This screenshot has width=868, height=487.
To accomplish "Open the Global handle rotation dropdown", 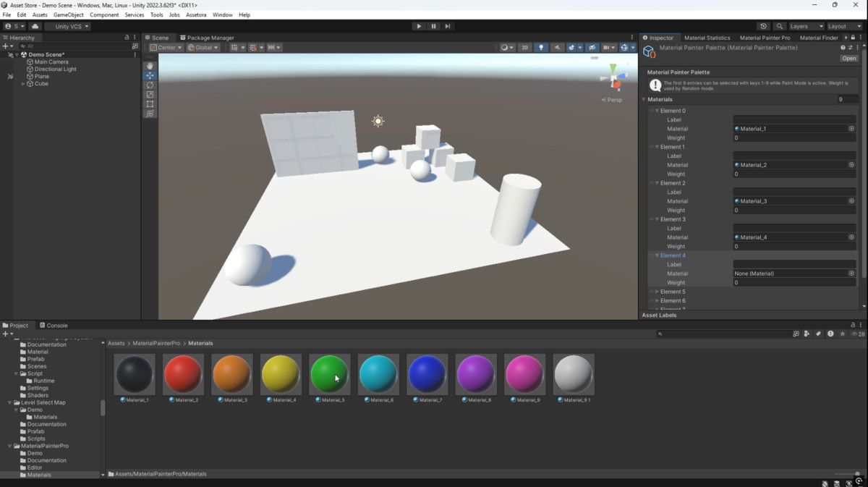I will [x=204, y=48].
